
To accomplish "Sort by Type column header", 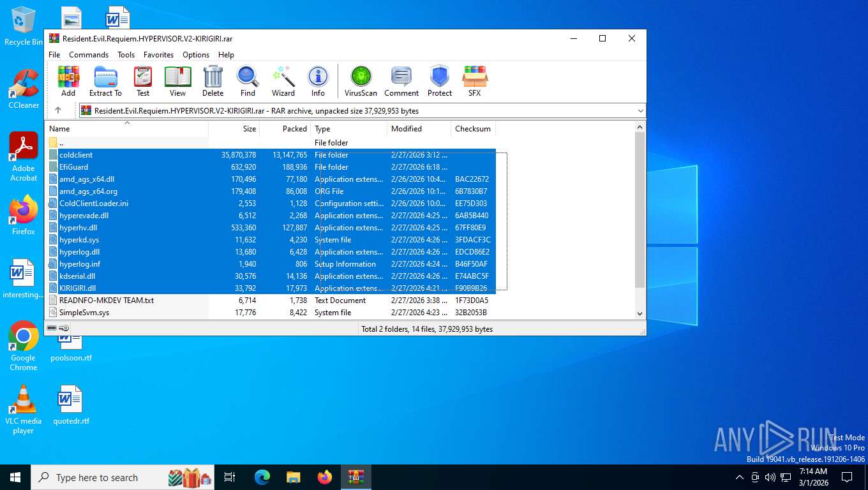I will pyautogui.click(x=349, y=129).
